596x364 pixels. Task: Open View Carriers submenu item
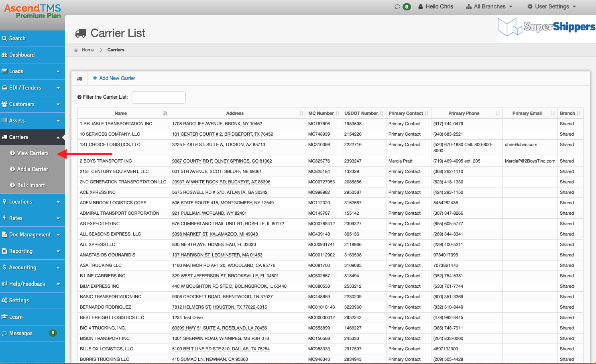33,153
